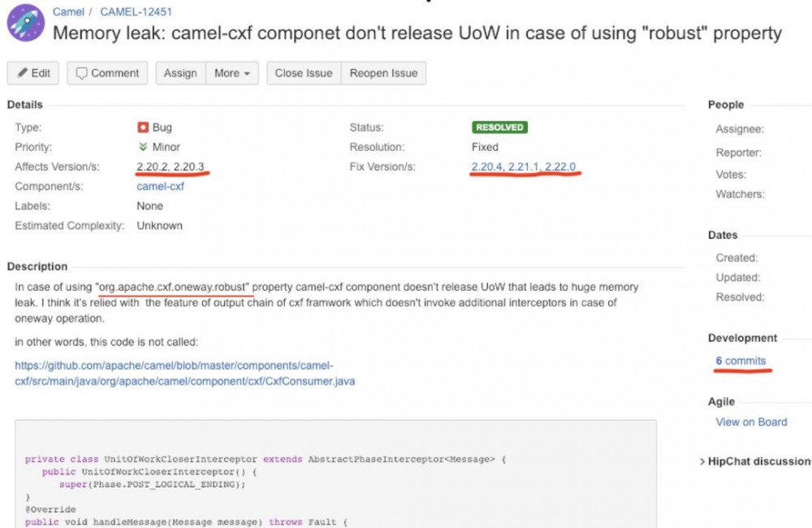
Task: Open the CAMEL-12451 issue key link
Action: point(136,12)
